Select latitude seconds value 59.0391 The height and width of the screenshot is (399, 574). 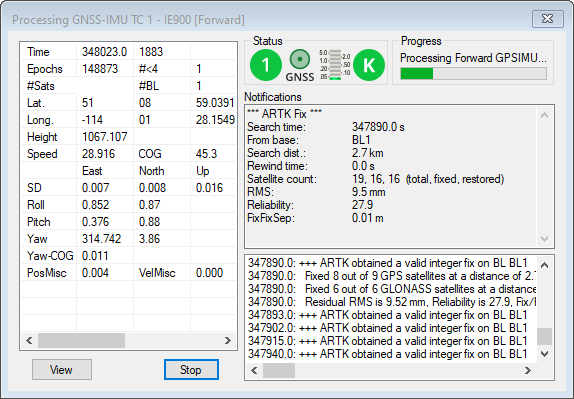tap(215, 103)
